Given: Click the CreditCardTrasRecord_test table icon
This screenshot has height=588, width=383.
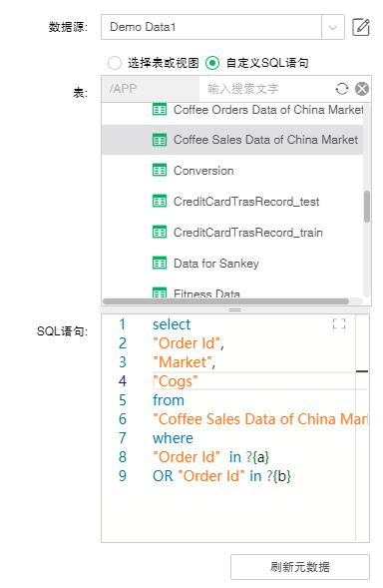Looking at the screenshot, I should 160,202.
